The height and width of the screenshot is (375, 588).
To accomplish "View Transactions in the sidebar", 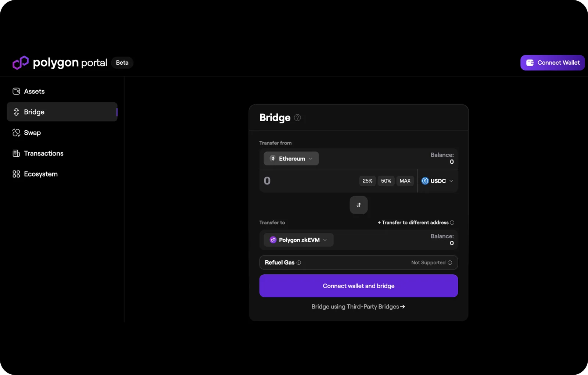I will [62, 153].
